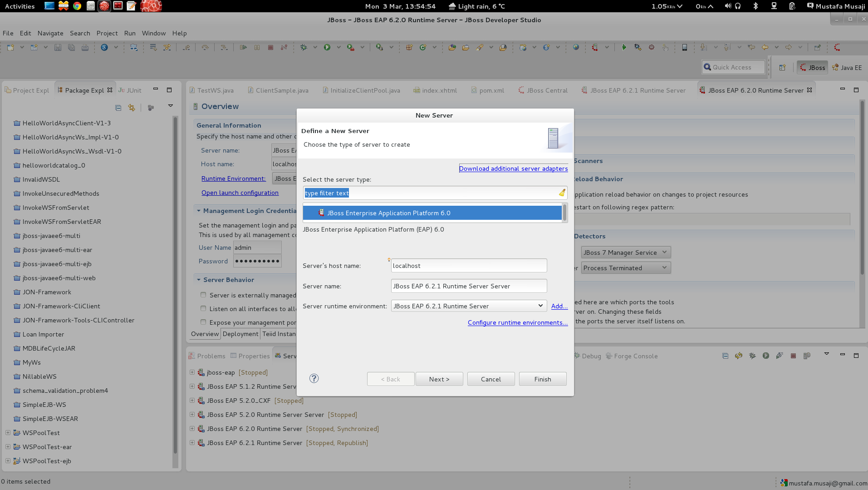The image size is (868, 490).
Task: Click the Open Web Browser globe icon
Action: click(576, 47)
